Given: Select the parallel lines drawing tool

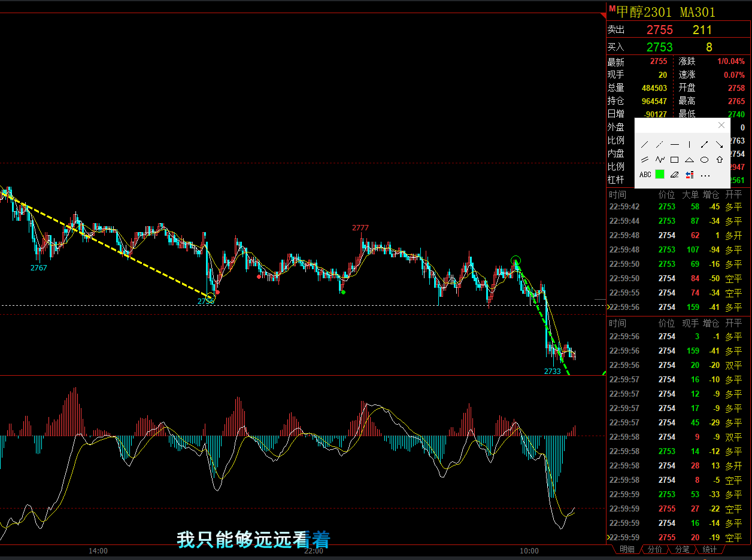Looking at the screenshot, I should click(x=645, y=160).
